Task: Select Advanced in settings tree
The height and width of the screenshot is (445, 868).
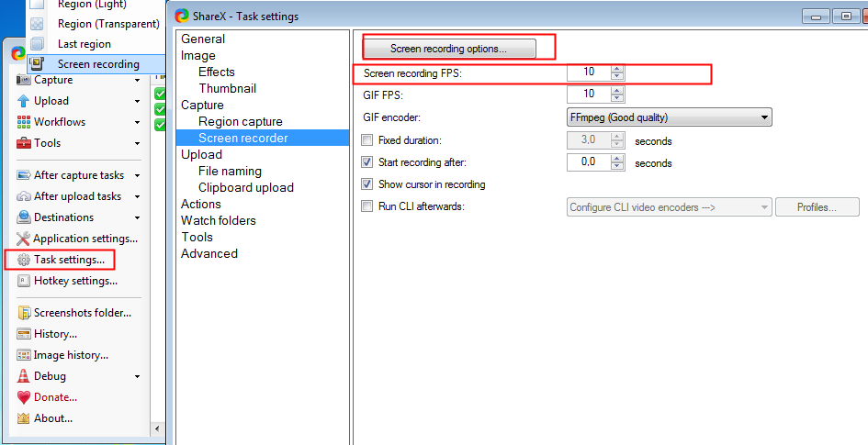Action: [209, 254]
